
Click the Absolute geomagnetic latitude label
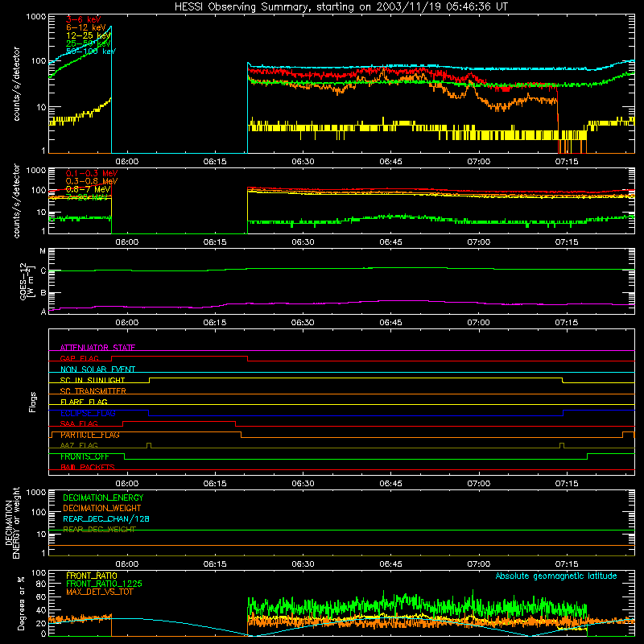tap(556, 576)
